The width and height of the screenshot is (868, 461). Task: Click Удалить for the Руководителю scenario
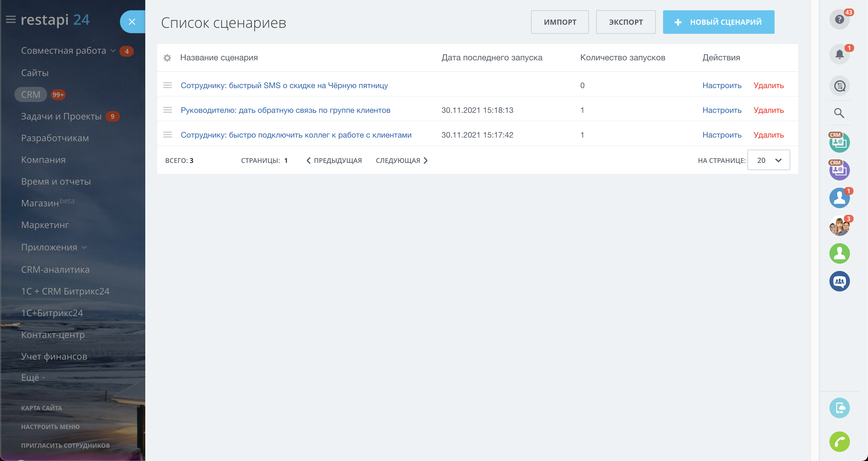(768, 110)
